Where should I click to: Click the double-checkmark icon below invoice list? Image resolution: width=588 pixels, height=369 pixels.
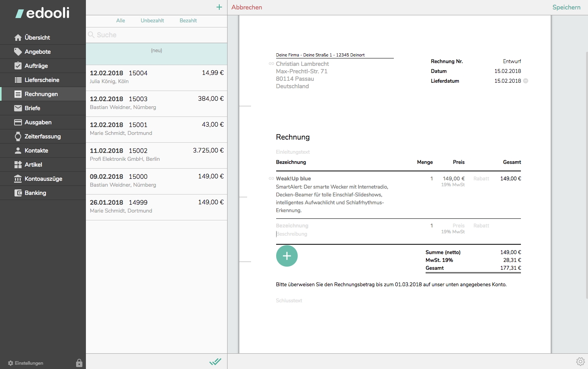click(x=215, y=362)
